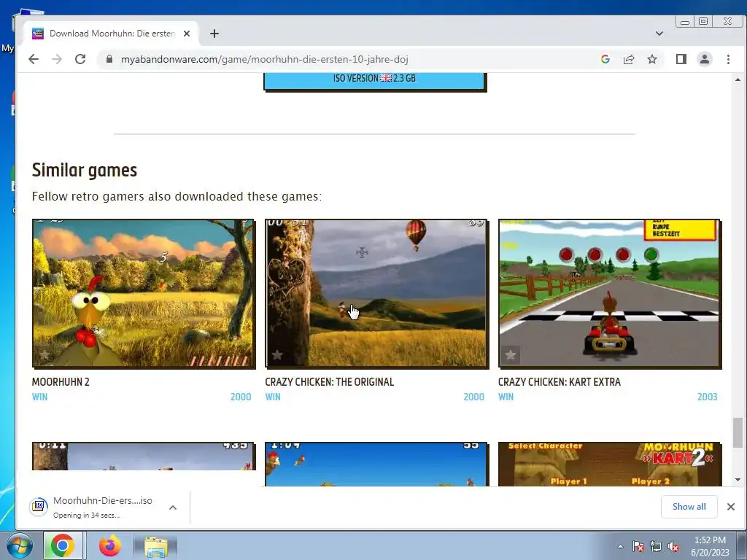Expand the tab search chevron
Image resolution: width=747 pixels, height=560 pixels.
659,34
